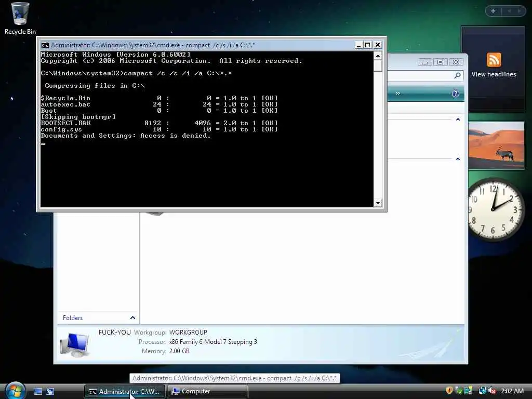Click the console window title bar text

click(153, 45)
